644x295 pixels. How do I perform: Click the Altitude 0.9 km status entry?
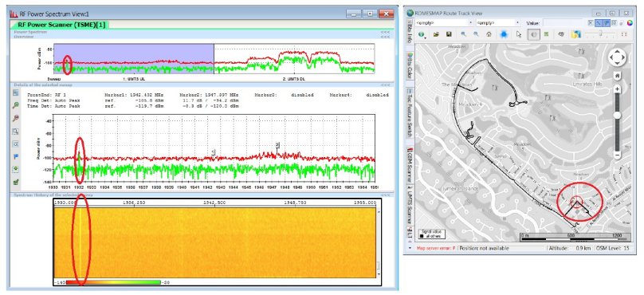(570, 248)
